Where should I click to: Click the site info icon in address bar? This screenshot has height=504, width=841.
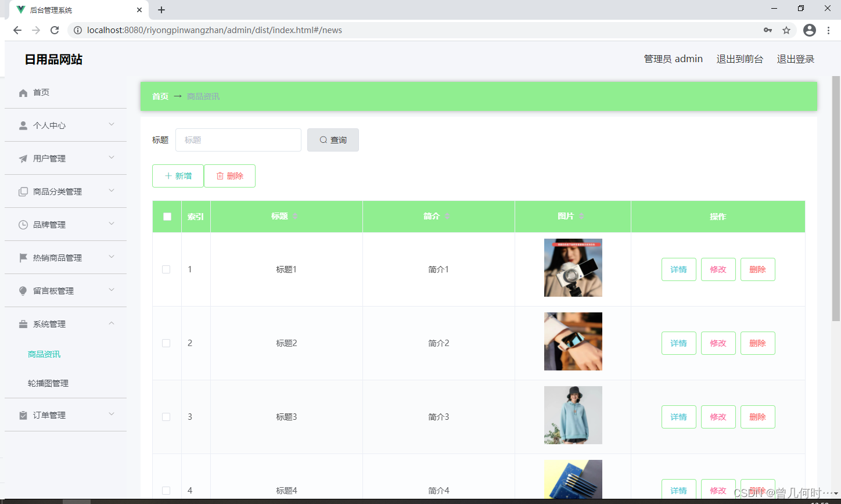coord(78,30)
